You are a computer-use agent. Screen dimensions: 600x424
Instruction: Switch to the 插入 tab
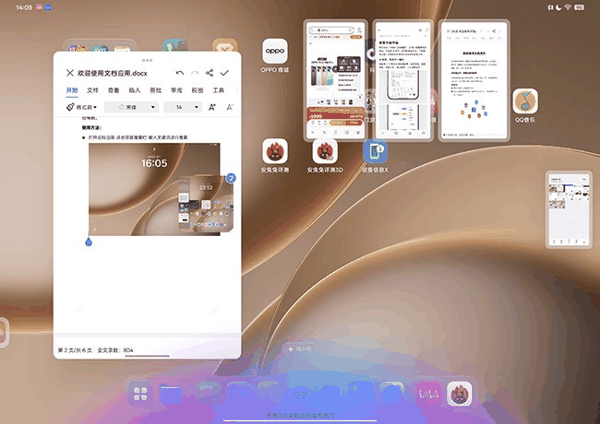coord(134,90)
